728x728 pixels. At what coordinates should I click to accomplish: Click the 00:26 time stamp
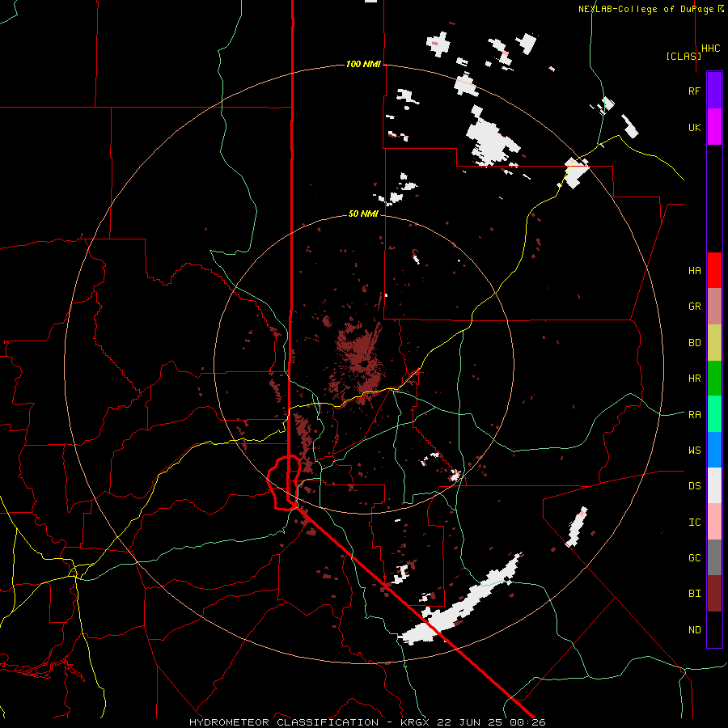pos(528,722)
